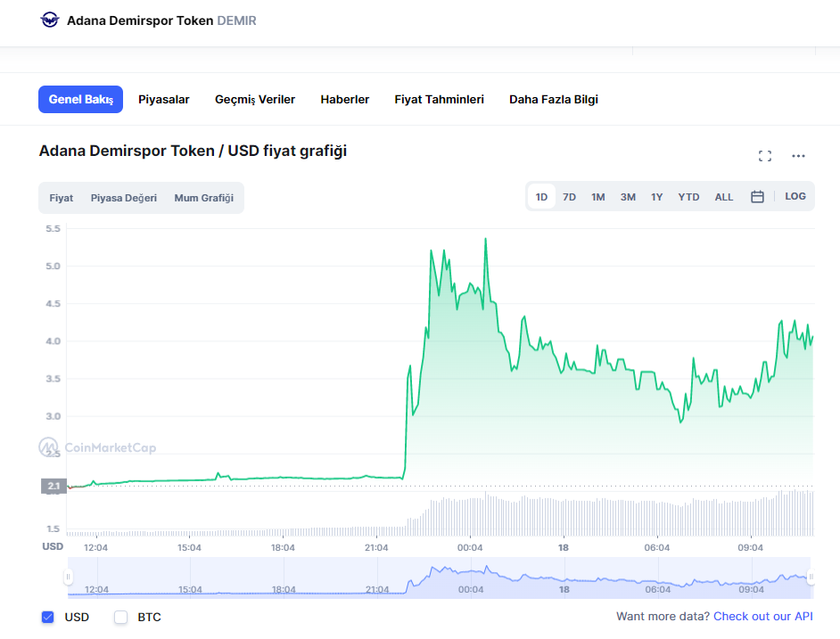Switch chart to Piyasa Değeri

(x=123, y=198)
